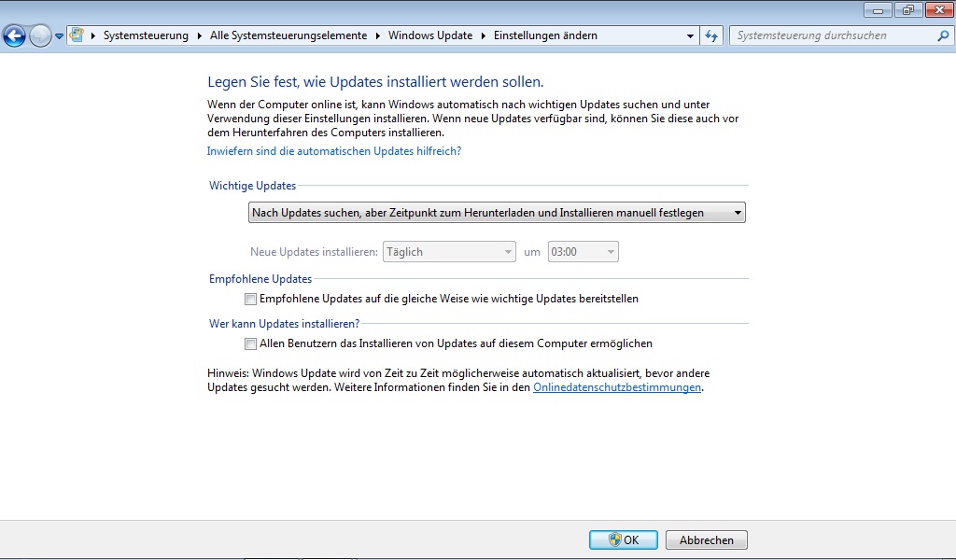
Task: Click the search magnifier icon
Action: click(x=943, y=35)
